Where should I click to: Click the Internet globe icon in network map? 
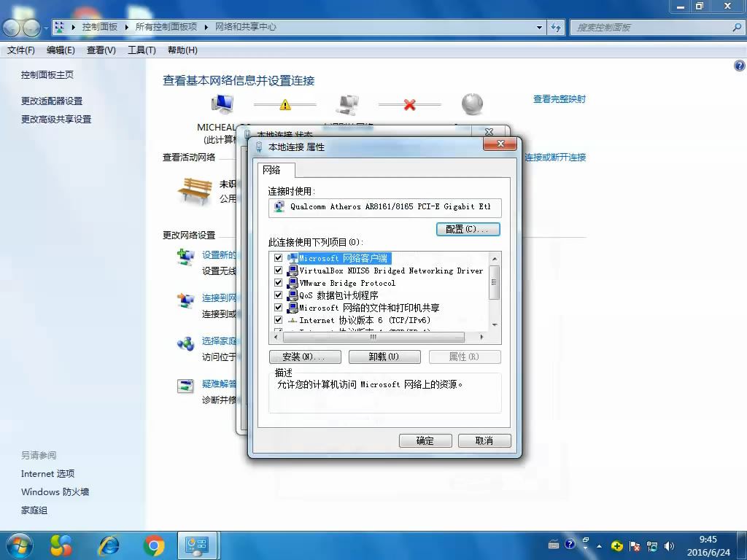click(x=472, y=104)
